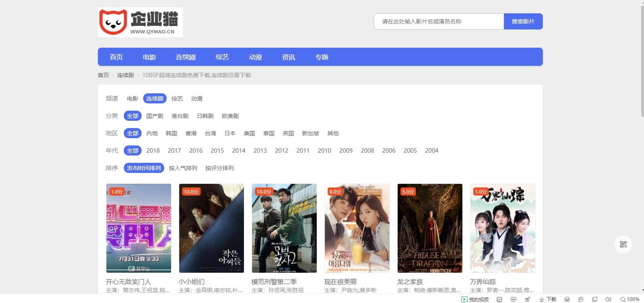Screen dimensions: 644x303
Task: Toggle the speaker sound icon
Action: tap(608, 299)
